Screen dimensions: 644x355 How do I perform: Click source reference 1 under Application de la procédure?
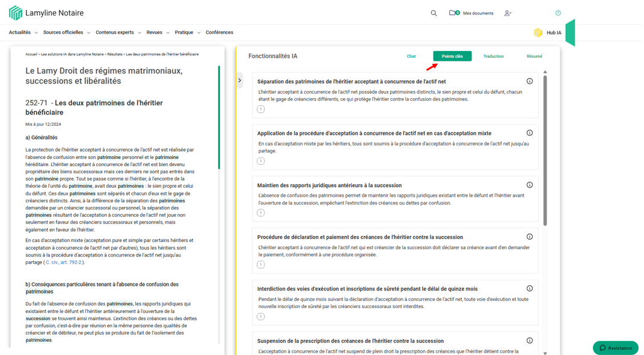260,161
